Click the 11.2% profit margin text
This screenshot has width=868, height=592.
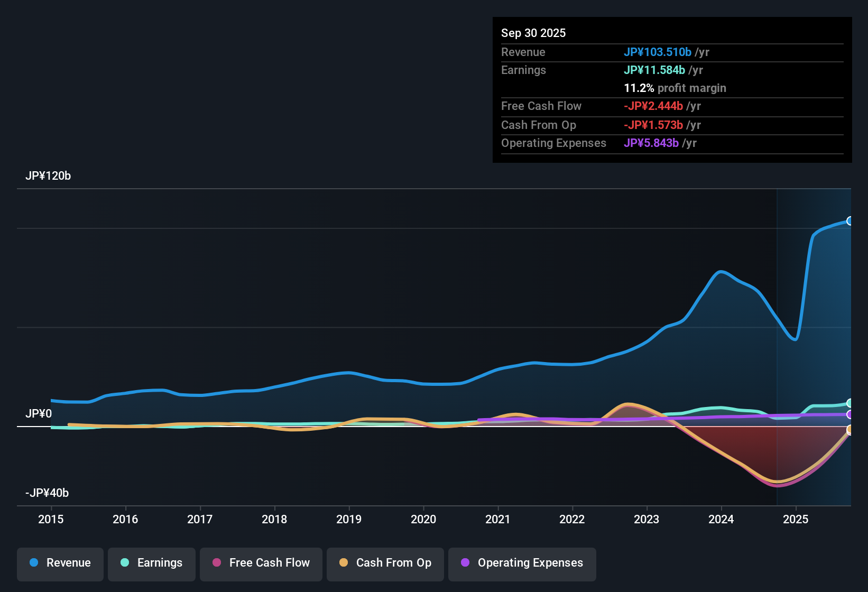675,88
